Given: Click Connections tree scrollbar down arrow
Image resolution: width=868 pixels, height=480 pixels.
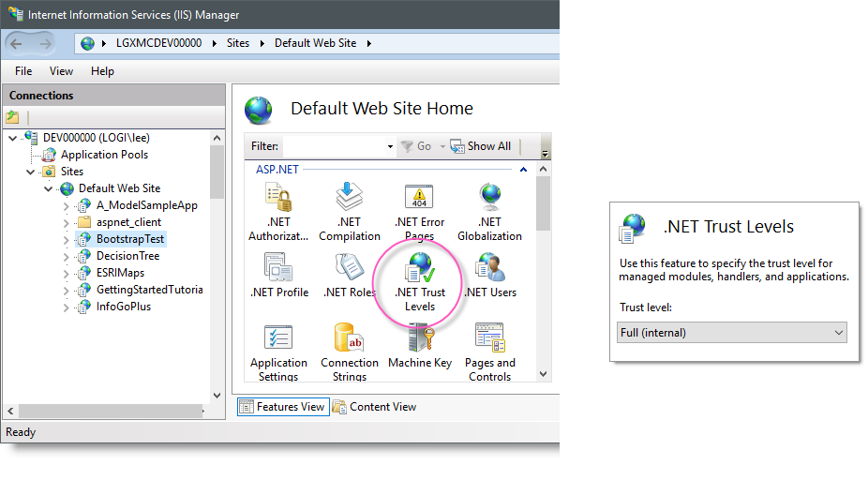Looking at the screenshot, I should (x=217, y=396).
